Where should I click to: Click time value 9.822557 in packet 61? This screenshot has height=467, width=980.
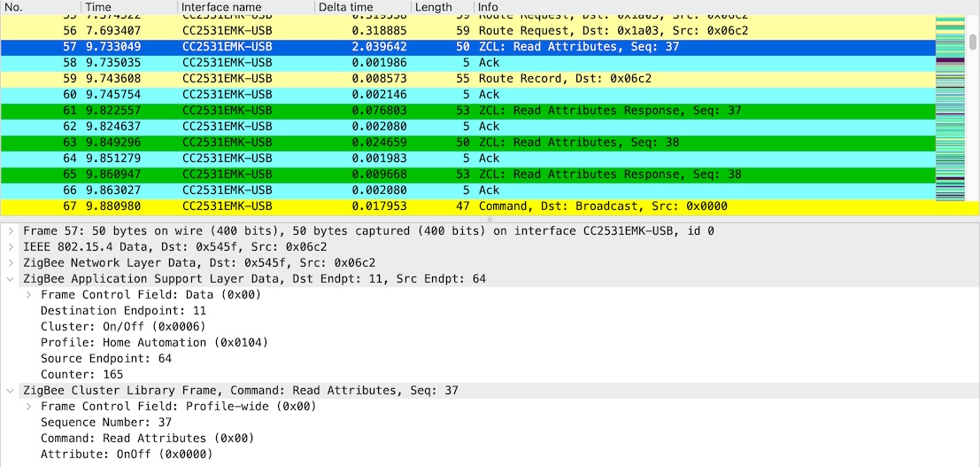pos(113,111)
